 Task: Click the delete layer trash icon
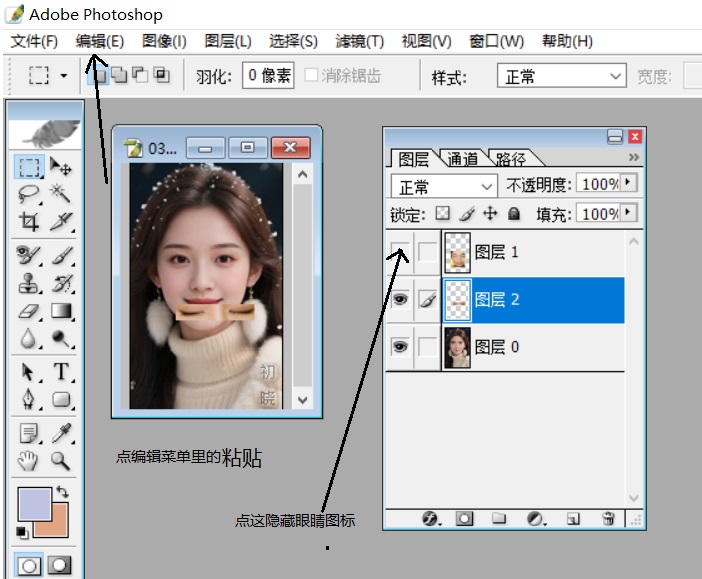[x=607, y=518]
